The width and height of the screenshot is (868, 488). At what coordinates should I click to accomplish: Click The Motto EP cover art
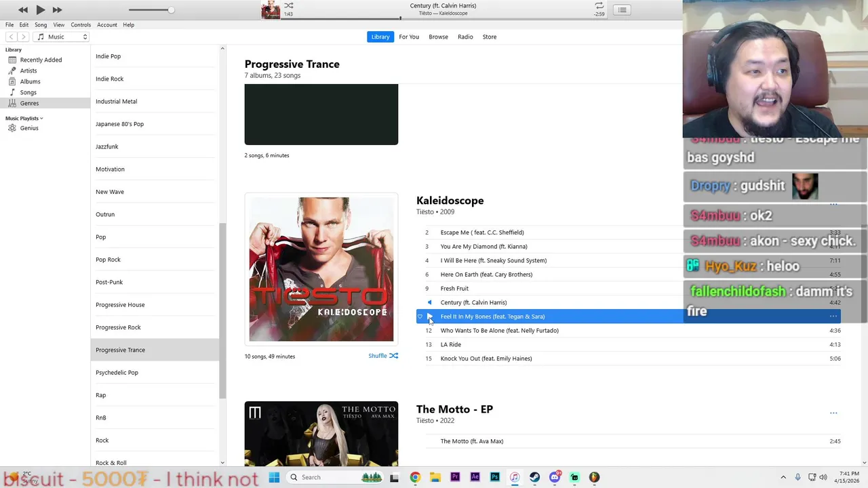pos(321,434)
